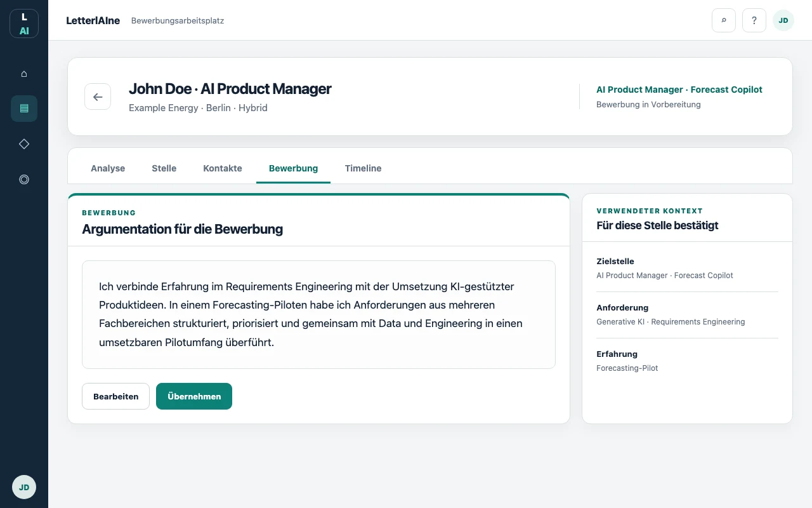Viewport: 812px width, 508px height.
Task: Select the highlighted list icon in sidebar
Action: tap(24, 109)
